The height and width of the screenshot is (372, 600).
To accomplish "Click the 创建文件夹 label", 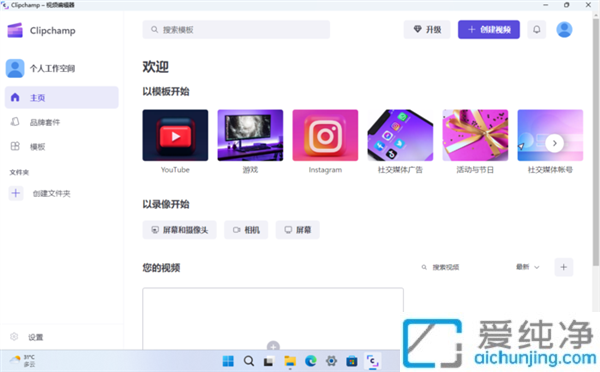I will click(51, 193).
